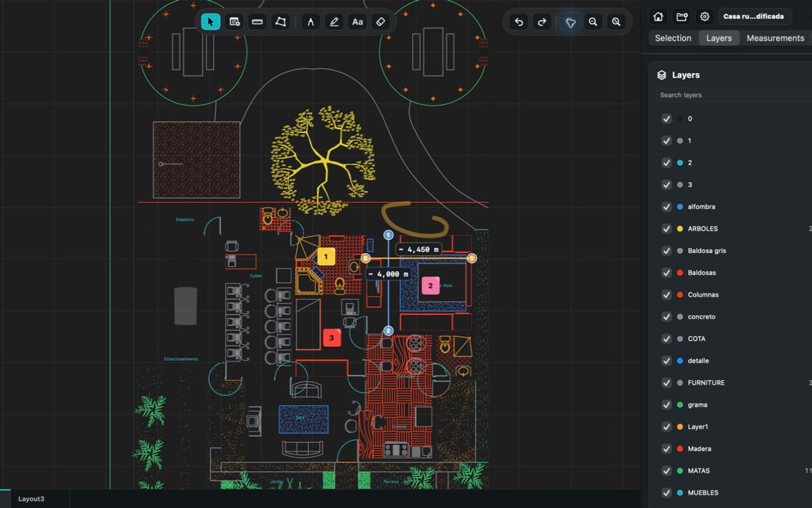
Task: Click red marker 3 on the plan
Action: tap(332, 338)
